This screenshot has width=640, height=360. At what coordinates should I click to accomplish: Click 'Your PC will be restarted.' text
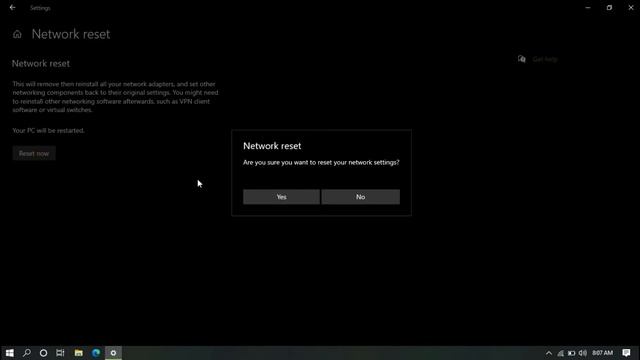(48, 131)
